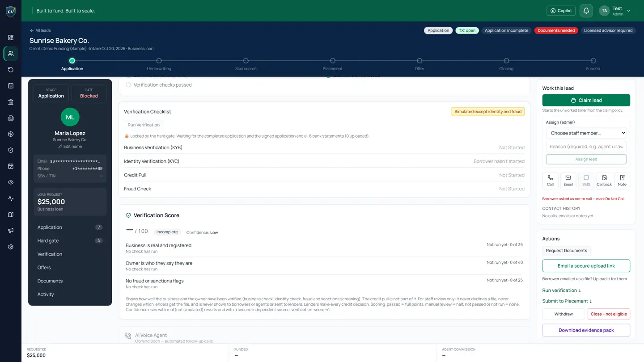Expand the Test Admin user menu chevron

(x=628, y=11)
